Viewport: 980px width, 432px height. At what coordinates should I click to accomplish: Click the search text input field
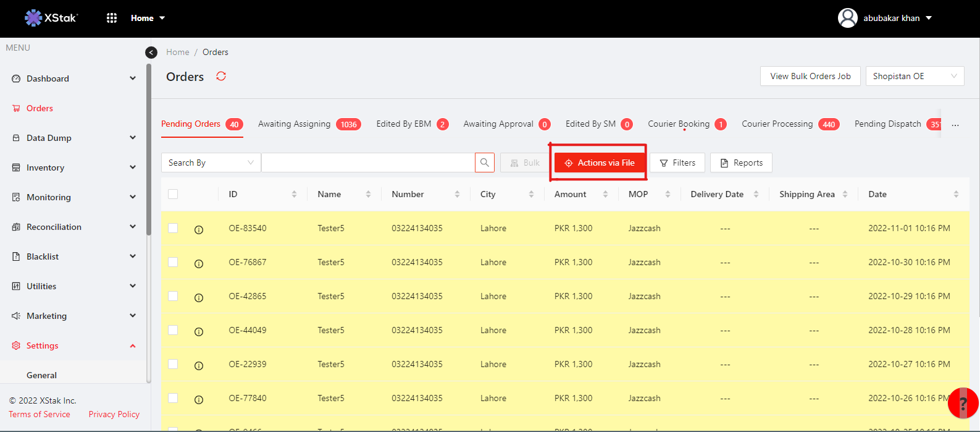(x=368, y=163)
